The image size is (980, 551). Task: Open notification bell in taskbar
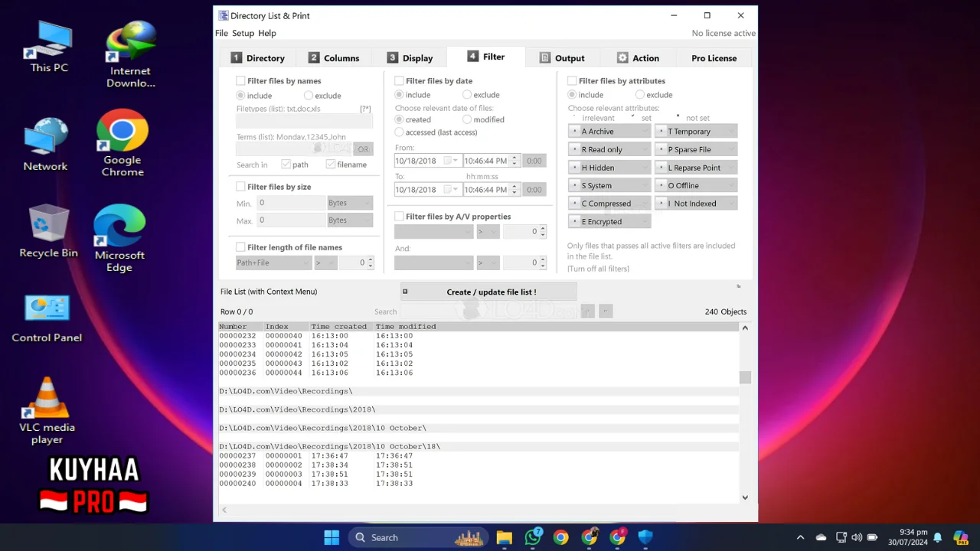[938, 537]
